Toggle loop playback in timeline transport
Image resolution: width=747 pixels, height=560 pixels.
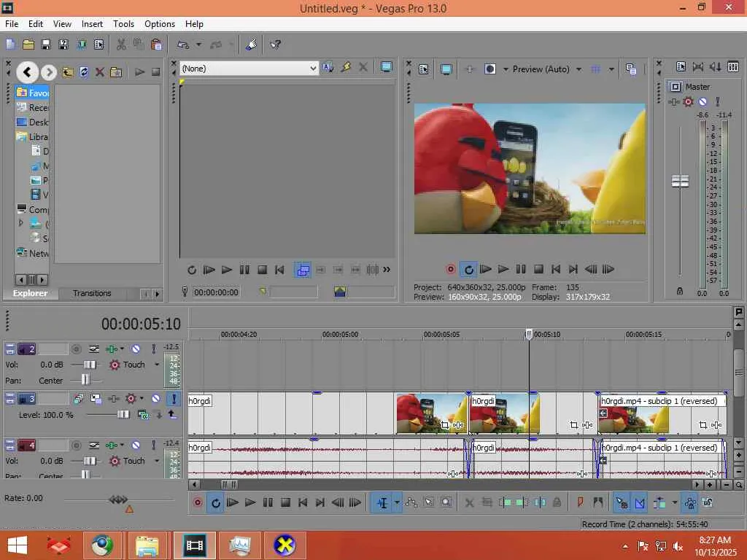tap(215, 503)
